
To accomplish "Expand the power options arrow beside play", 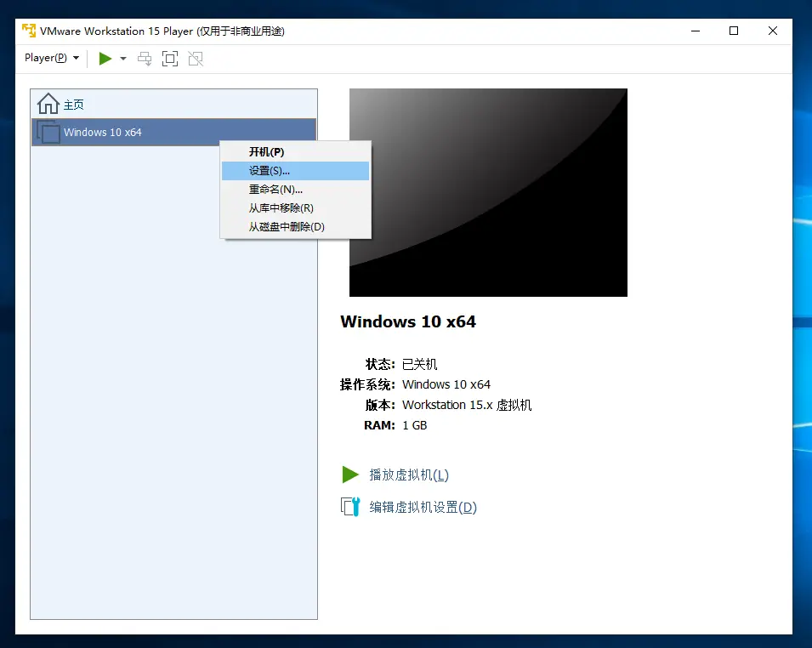I will pyautogui.click(x=123, y=59).
